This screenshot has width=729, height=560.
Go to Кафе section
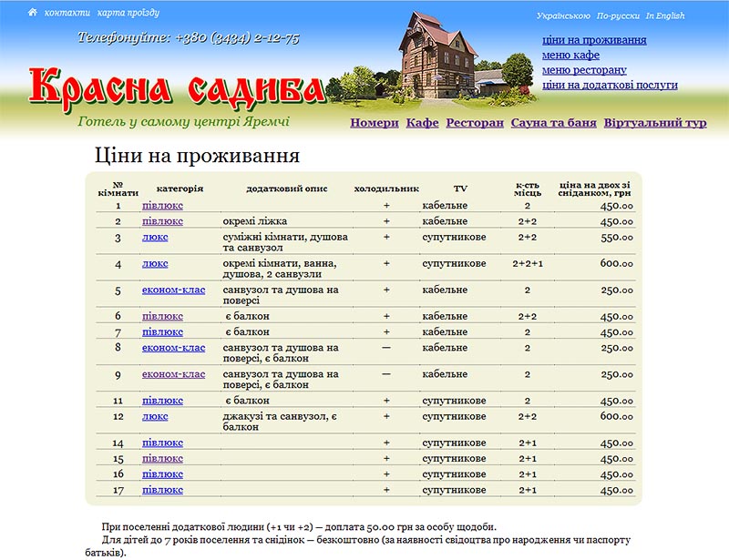tap(422, 123)
